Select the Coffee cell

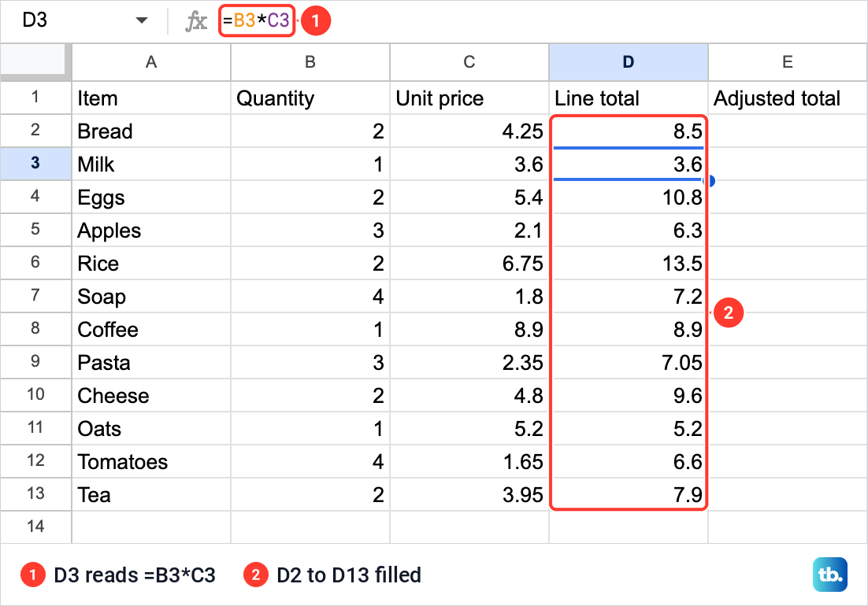coord(151,329)
